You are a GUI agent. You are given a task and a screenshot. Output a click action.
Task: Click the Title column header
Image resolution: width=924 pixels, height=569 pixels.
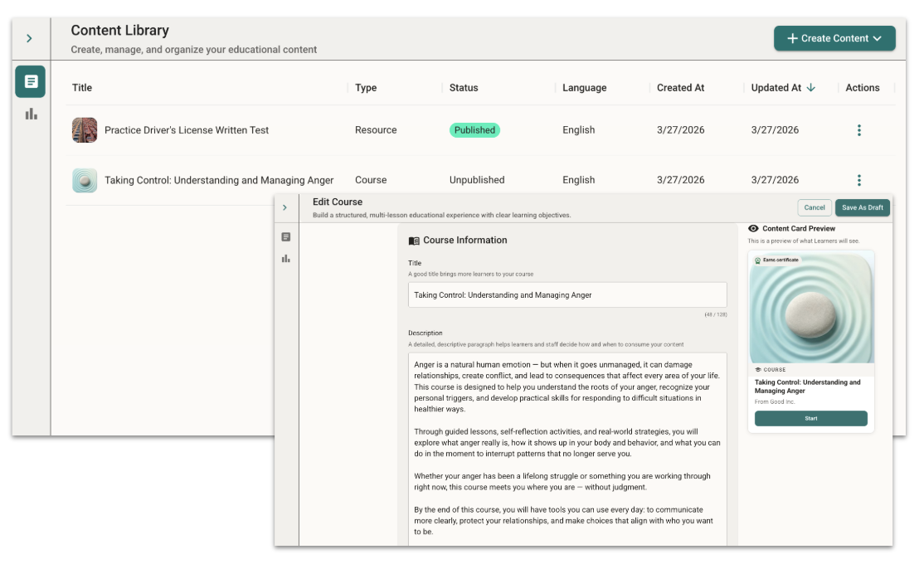point(82,88)
